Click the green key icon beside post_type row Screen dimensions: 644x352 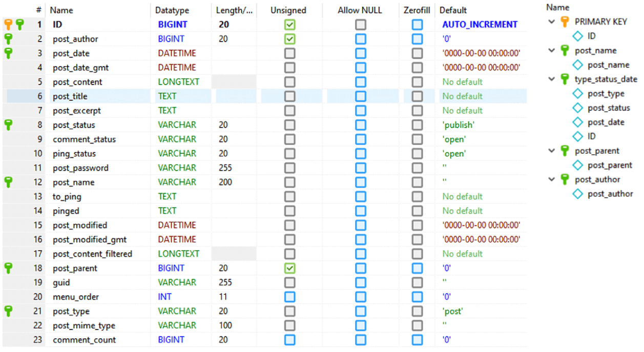[8, 310]
